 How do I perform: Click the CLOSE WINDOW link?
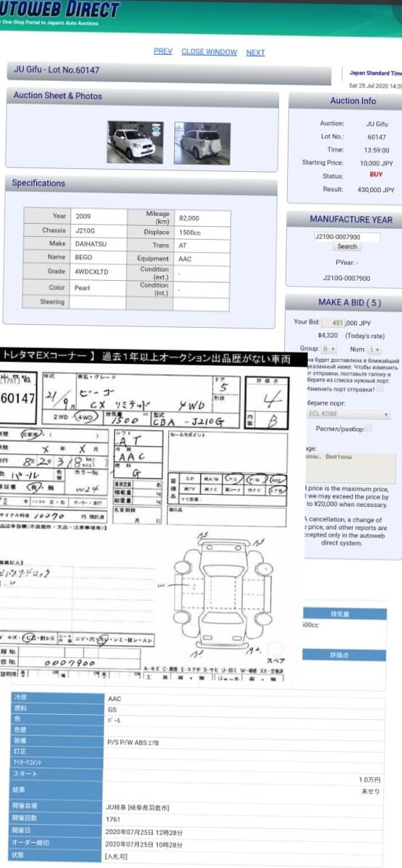tap(209, 52)
